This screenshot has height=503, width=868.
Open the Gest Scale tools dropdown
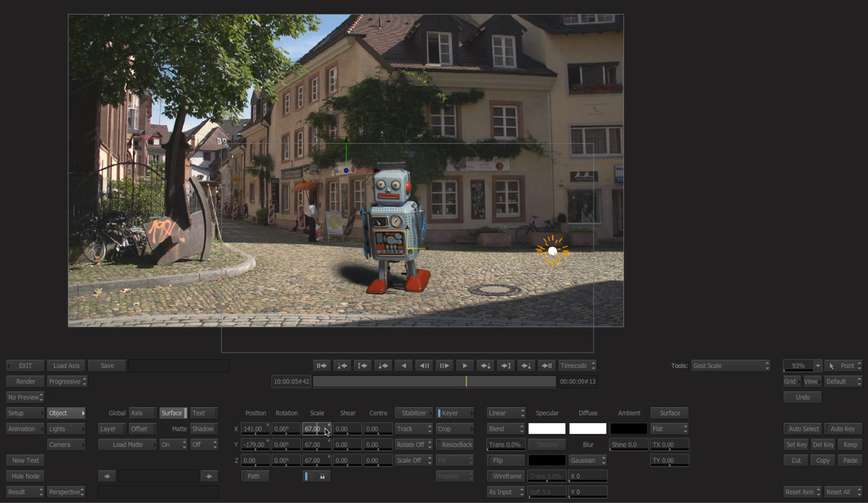[x=730, y=365]
